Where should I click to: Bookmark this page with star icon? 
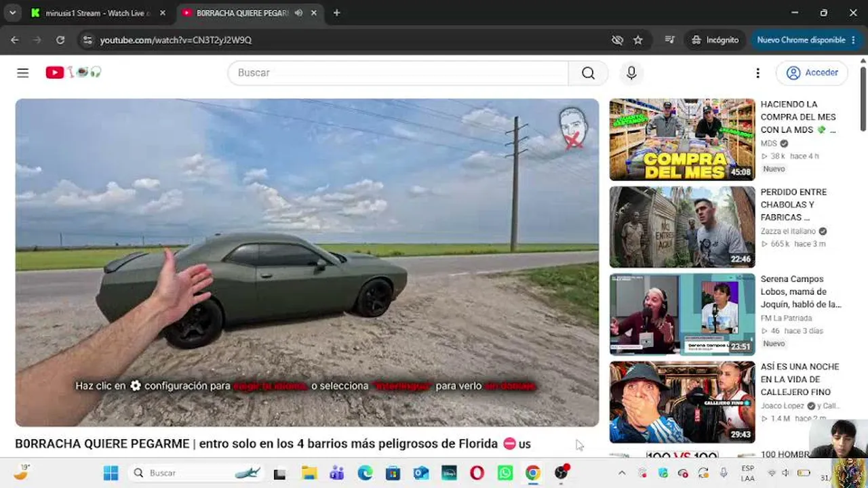tap(638, 40)
